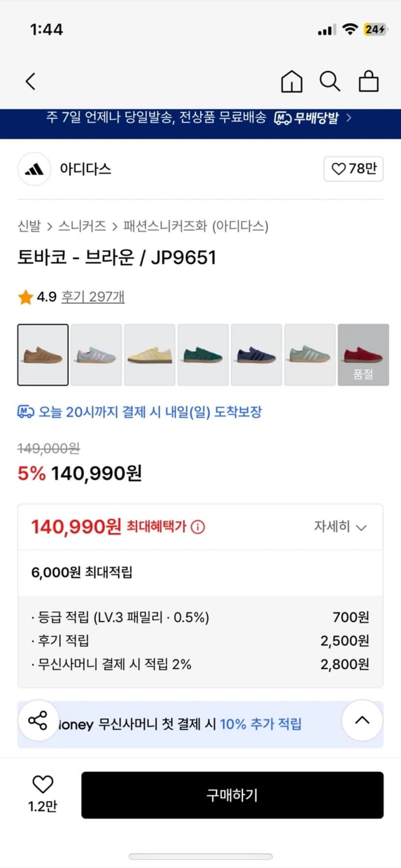Screen dimensions: 401x868
Task: Open the home screen via home icon
Action: coord(292,82)
